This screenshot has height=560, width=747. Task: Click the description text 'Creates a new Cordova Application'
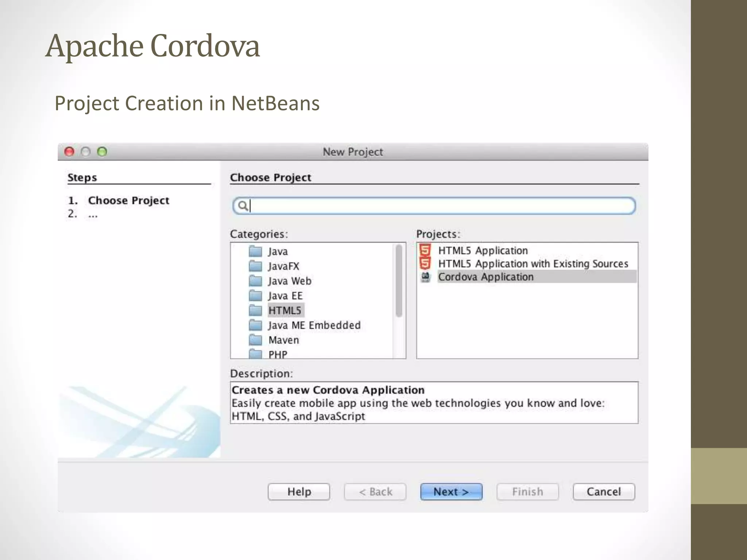click(x=328, y=390)
